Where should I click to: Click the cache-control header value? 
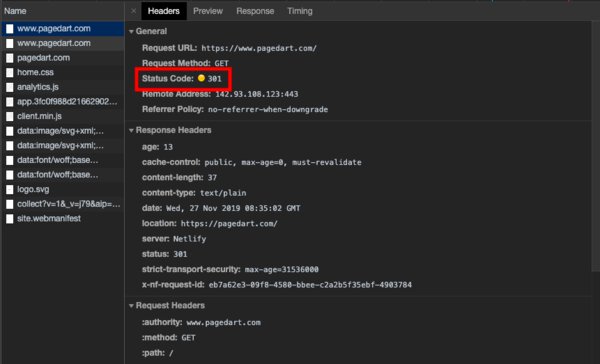pyautogui.click(x=283, y=162)
